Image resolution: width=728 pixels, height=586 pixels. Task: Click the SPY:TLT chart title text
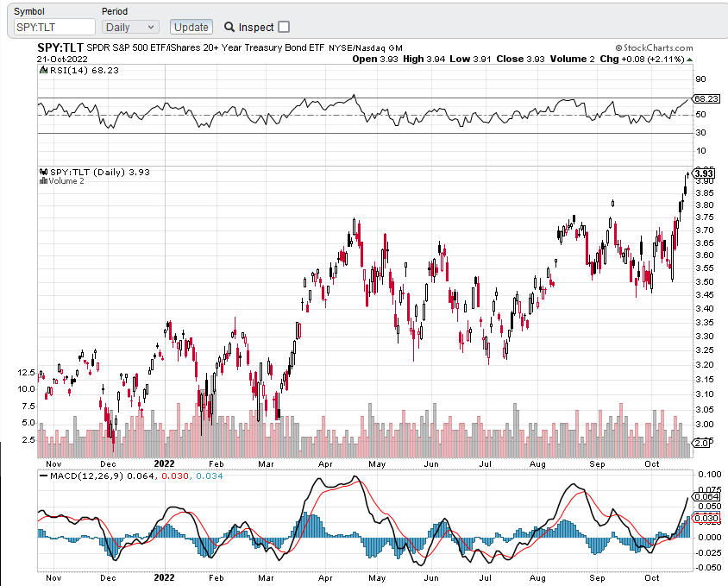60,47
